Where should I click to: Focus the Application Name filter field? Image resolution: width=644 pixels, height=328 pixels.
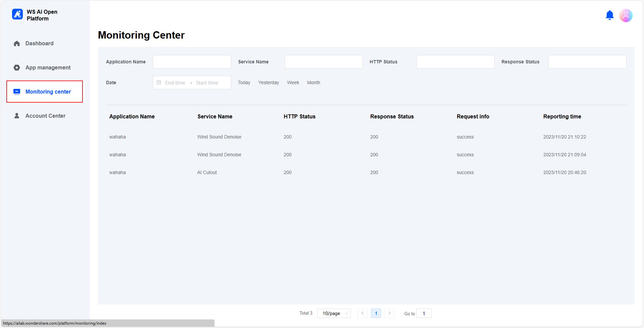192,62
